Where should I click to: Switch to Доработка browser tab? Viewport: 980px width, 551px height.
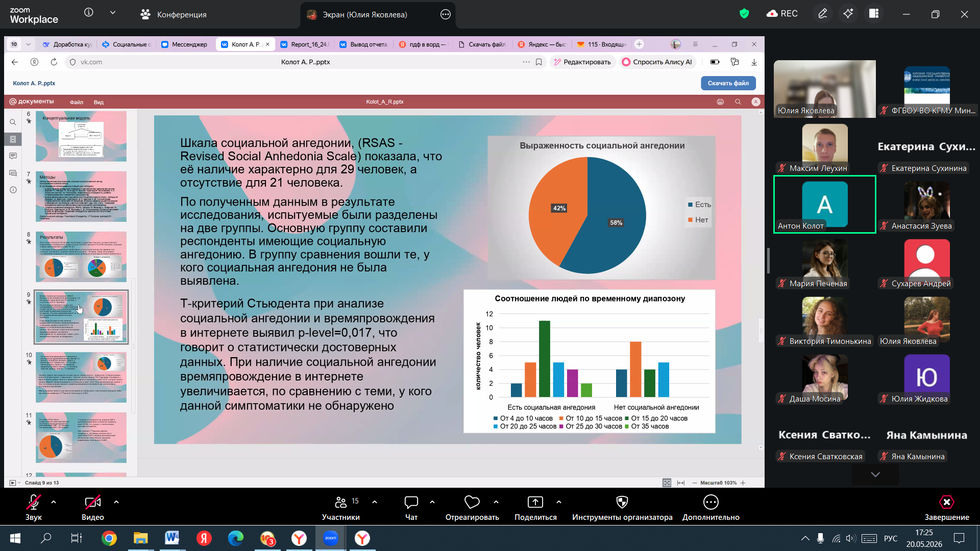[x=67, y=44]
